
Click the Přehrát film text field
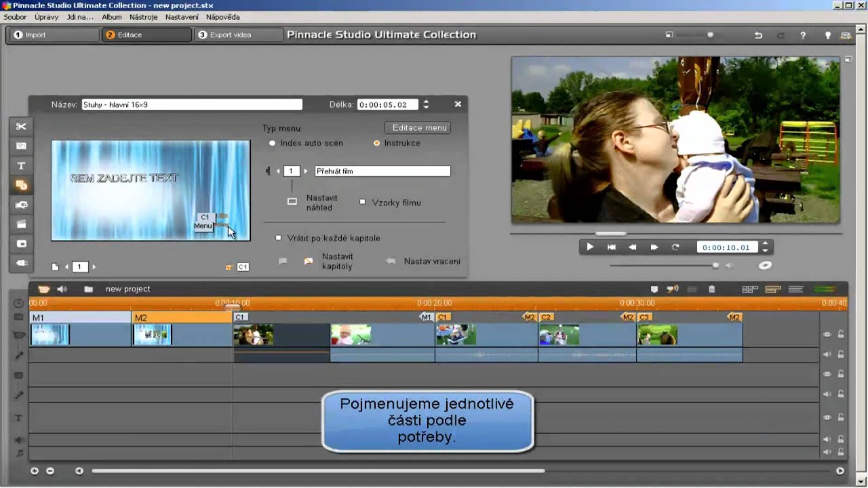pos(382,171)
